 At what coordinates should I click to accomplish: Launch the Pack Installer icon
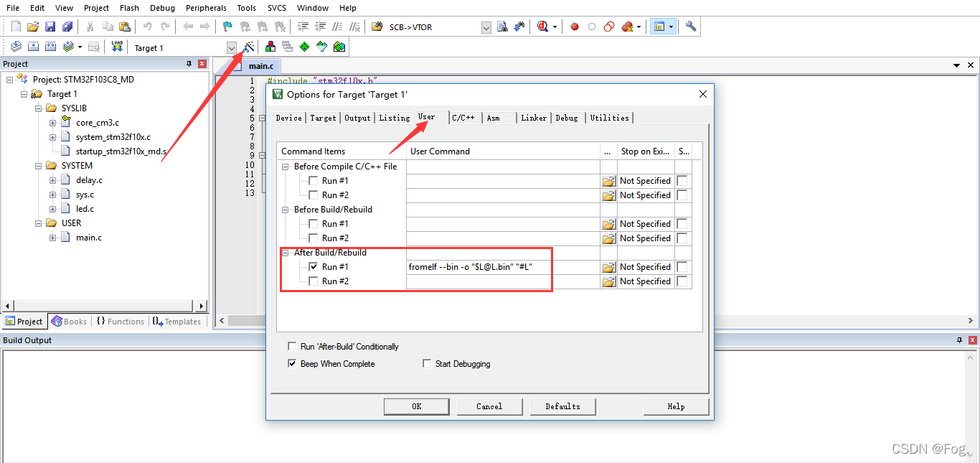[339, 47]
